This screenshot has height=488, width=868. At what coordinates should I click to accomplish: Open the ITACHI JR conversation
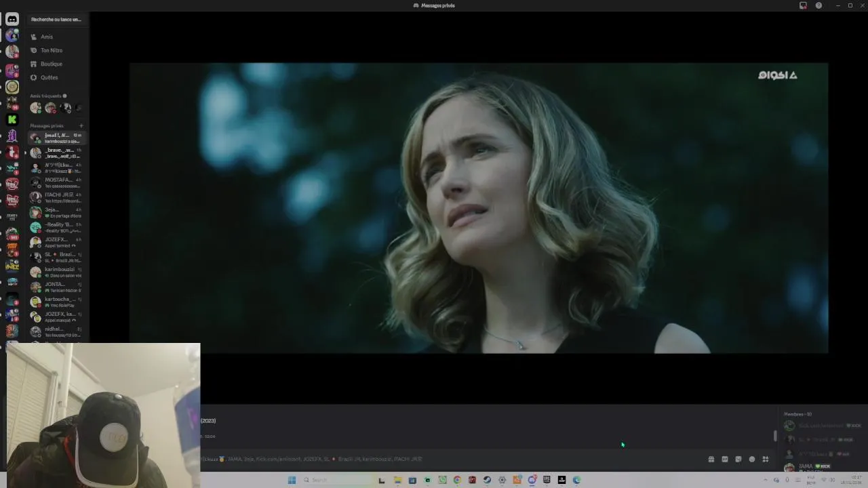tap(56, 198)
